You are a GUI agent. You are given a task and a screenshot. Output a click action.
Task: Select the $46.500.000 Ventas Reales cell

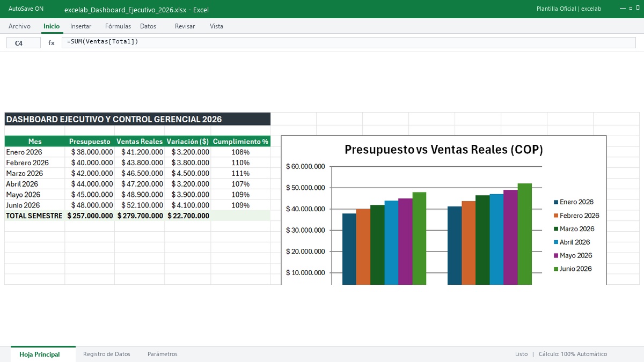tap(140, 173)
